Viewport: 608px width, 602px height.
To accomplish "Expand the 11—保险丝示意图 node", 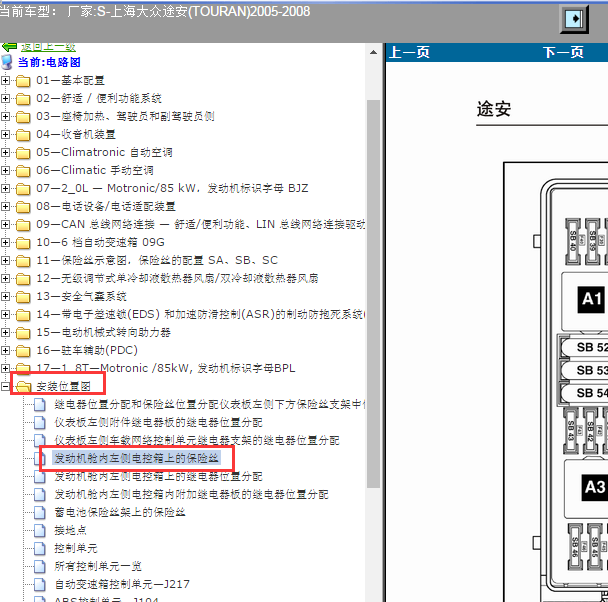I will (5, 260).
